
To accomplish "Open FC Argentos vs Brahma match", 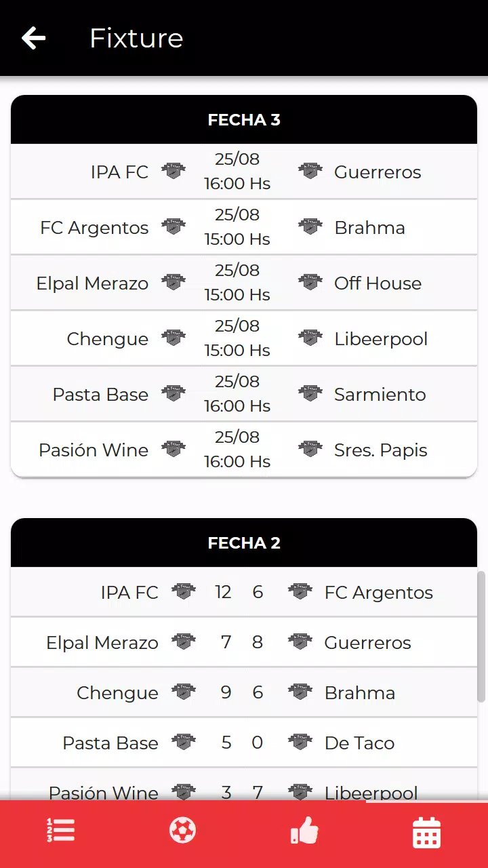I will tap(237, 227).
